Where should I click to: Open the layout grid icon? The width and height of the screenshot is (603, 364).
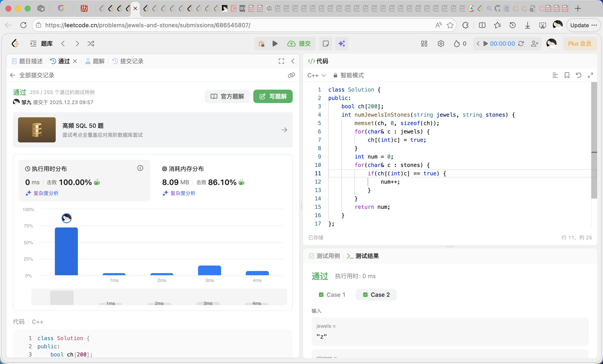pyautogui.click(x=424, y=44)
